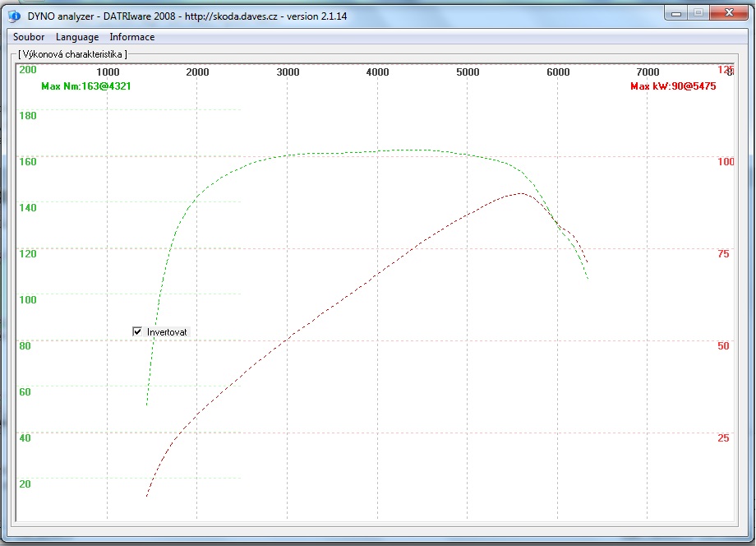Click the green 80 torque axis label
This screenshot has width=756, height=546.
pos(25,346)
